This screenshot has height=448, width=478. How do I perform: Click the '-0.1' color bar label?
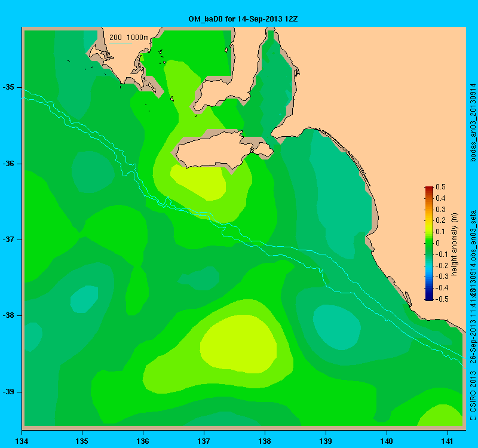[442, 254]
